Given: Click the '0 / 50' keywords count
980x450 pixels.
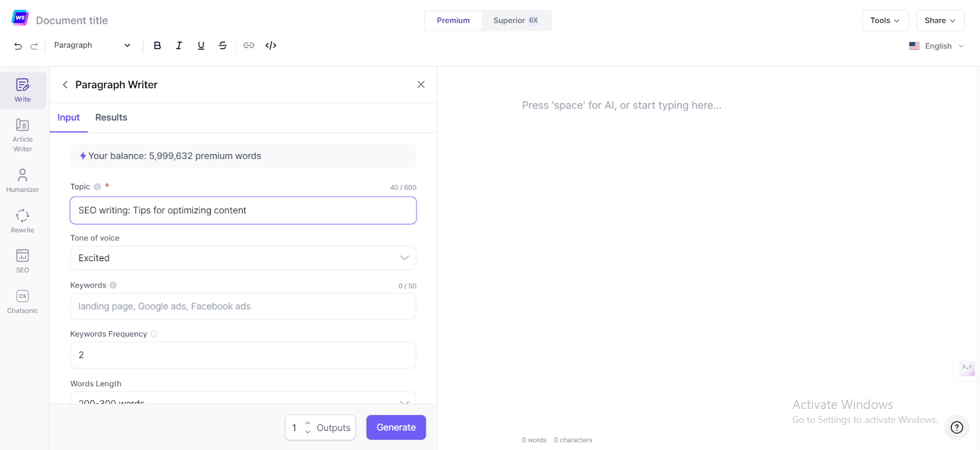Looking at the screenshot, I should 407,286.
